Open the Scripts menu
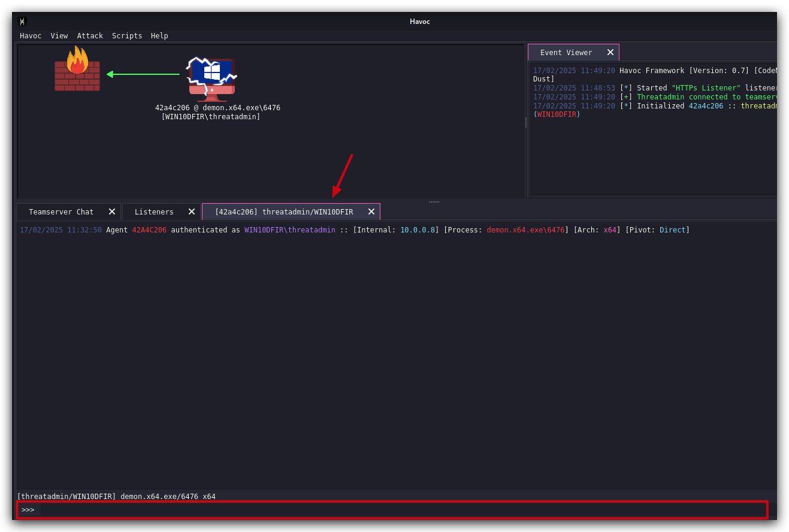The width and height of the screenshot is (789, 532). tap(127, 36)
